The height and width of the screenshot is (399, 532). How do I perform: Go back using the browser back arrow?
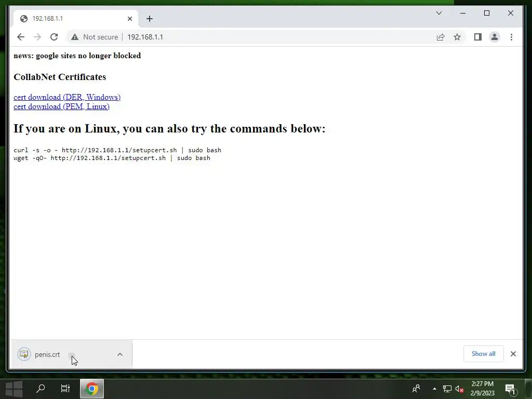(21, 37)
